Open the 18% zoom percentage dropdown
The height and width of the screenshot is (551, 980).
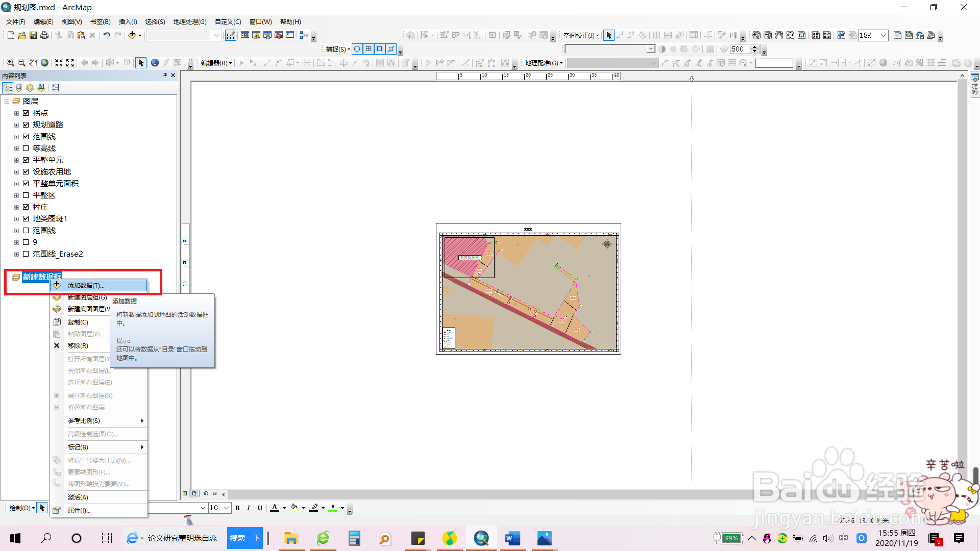[x=883, y=35]
